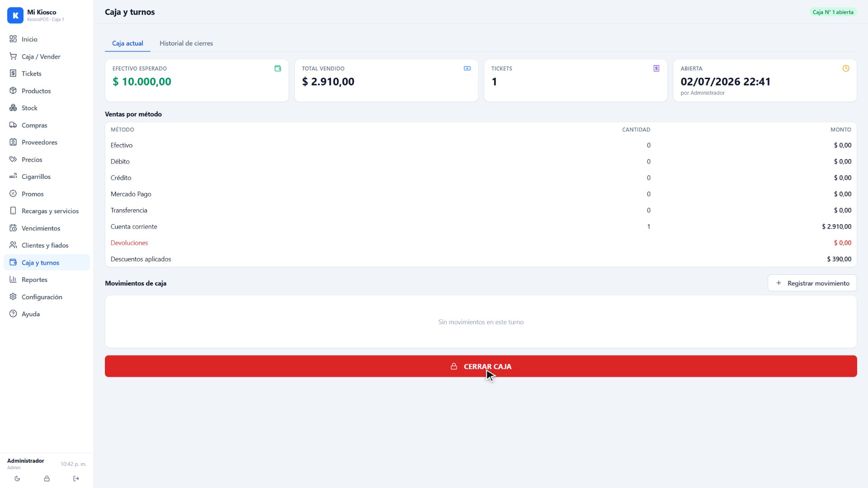
Task: Click Registrar movimiento button
Action: [x=812, y=283]
